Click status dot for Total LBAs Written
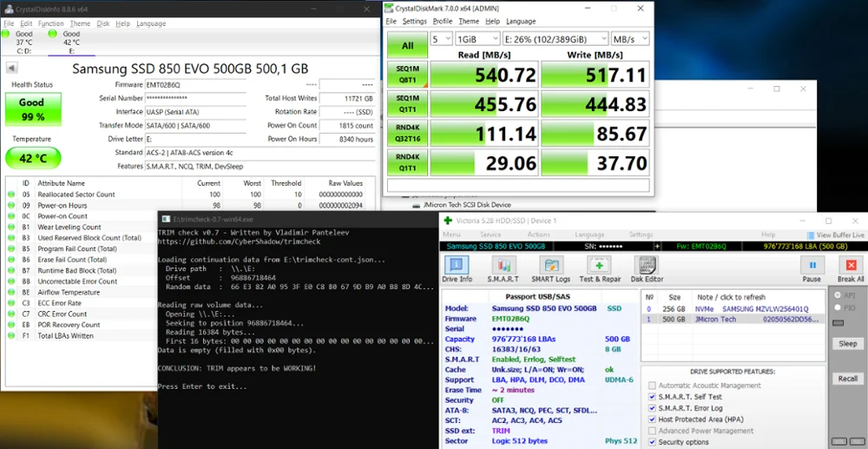Viewport: 868px width, 449px height. click(x=11, y=335)
